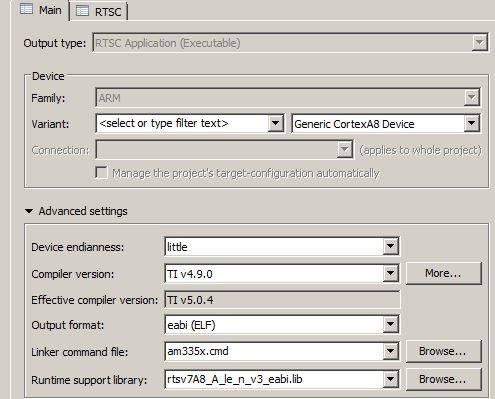Click the Effective compiler version field
The height and width of the screenshot is (399, 495).
[x=282, y=300]
